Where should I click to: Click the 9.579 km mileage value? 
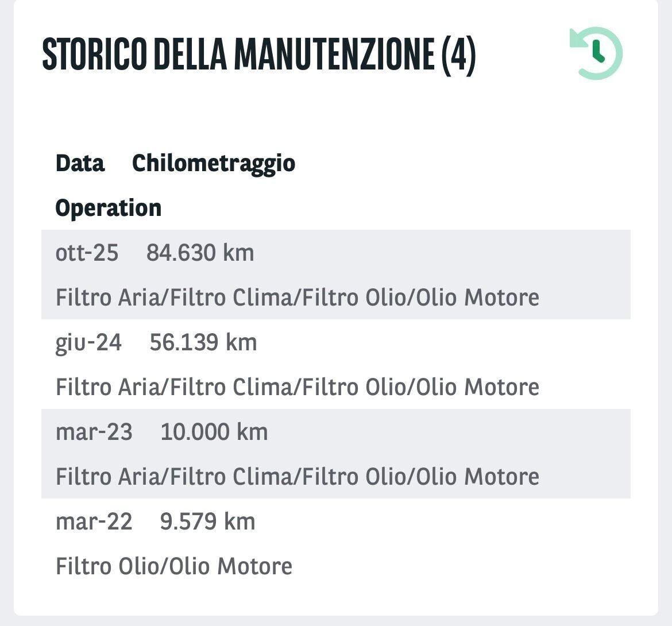coord(207,521)
